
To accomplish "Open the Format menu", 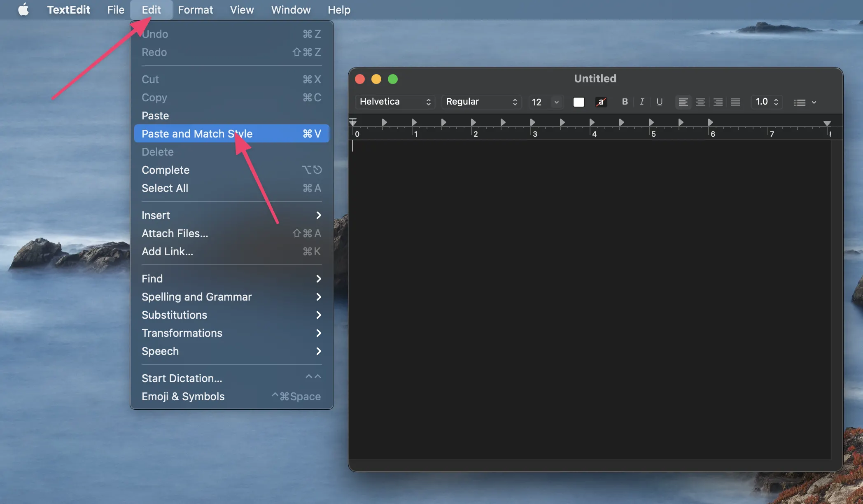I will 195,9.
